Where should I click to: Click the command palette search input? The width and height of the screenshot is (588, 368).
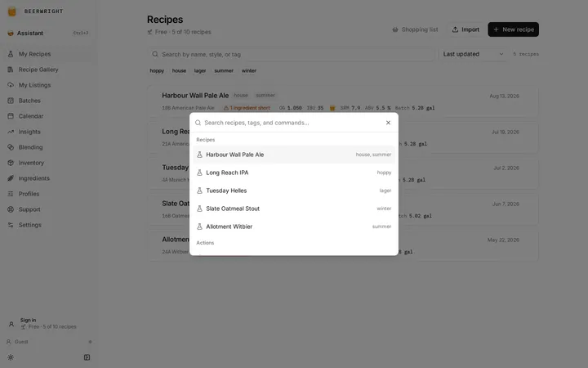tap(292, 123)
